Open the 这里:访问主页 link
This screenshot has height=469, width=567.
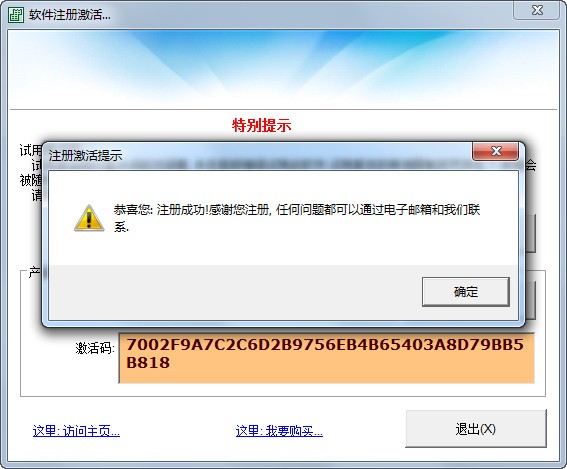coord(76,431)
